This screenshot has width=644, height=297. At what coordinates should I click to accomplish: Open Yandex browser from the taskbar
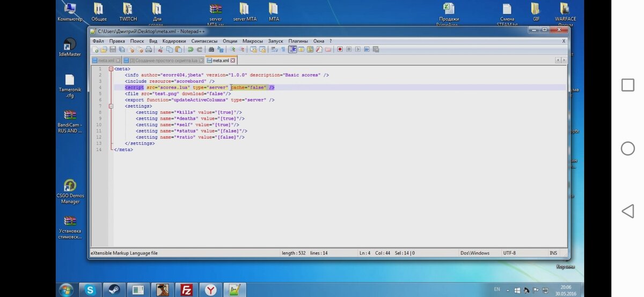click(211, 290)
